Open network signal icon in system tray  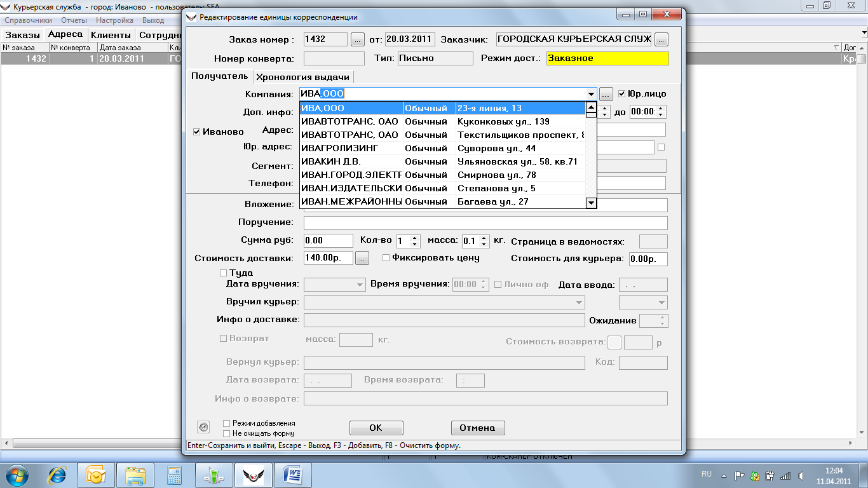coord(785,475)
